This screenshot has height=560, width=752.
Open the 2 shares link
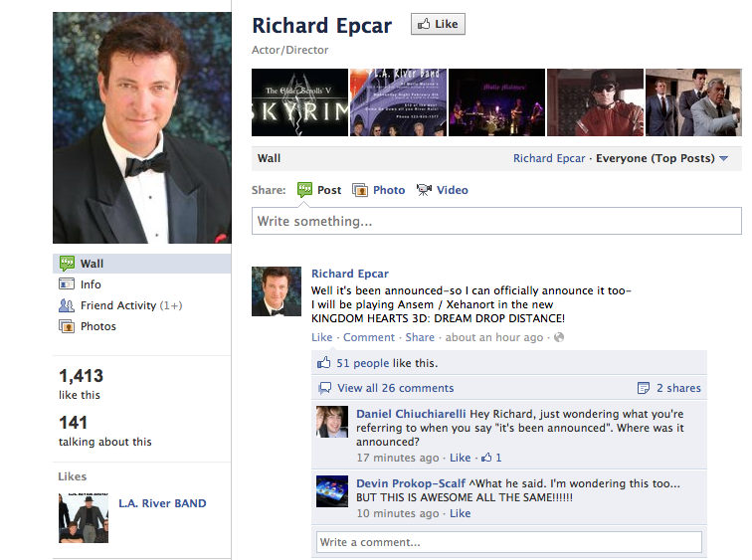pos(678,388)
